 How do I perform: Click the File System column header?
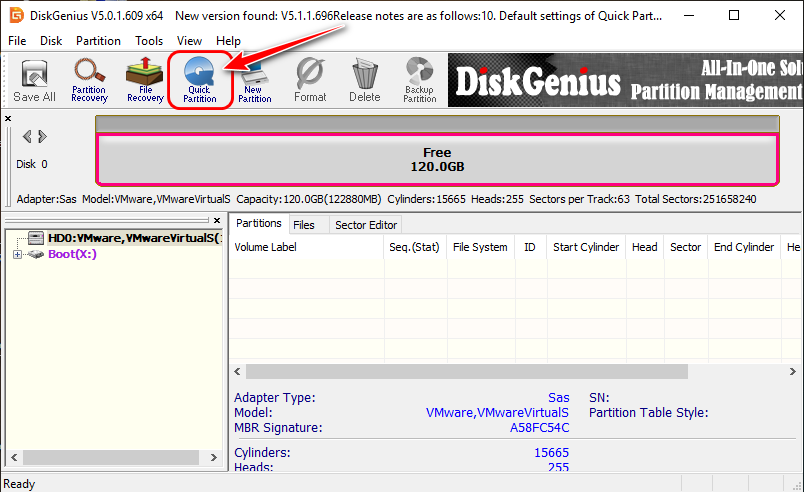(x=480, y=247)
